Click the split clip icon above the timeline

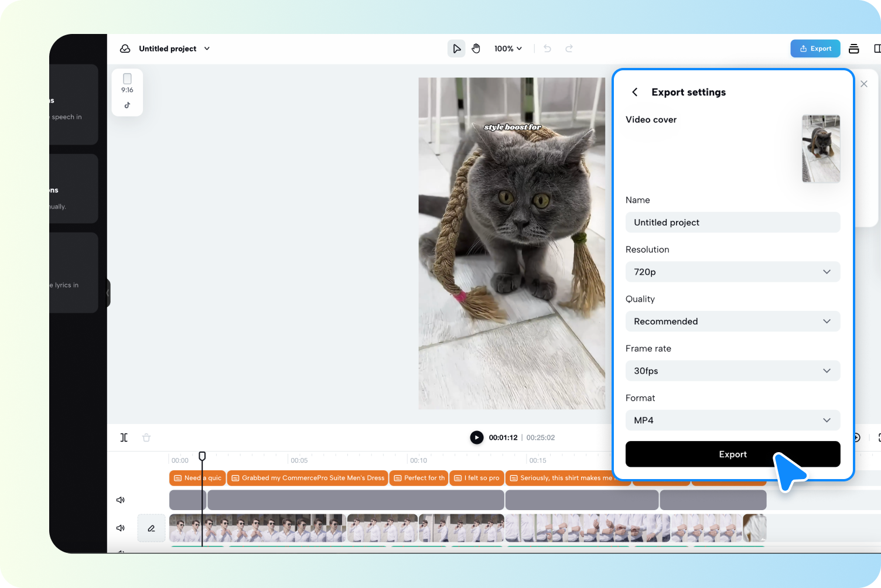[124, 437]
